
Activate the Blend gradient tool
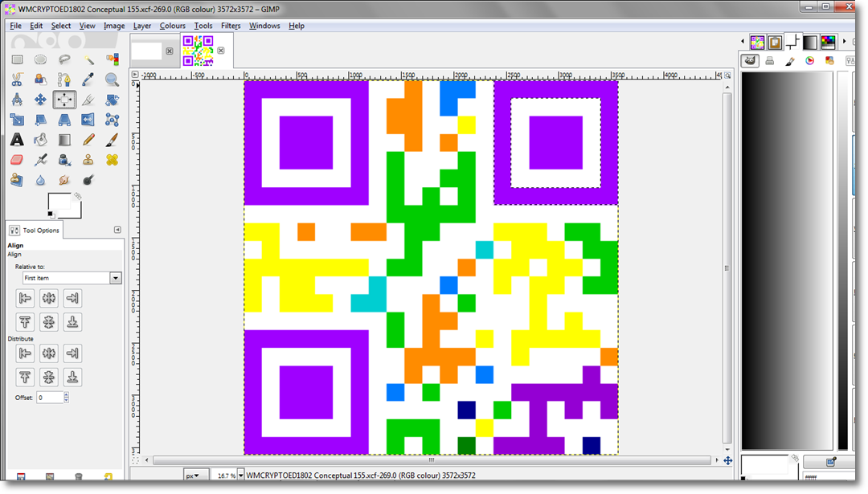click(64, 140)
